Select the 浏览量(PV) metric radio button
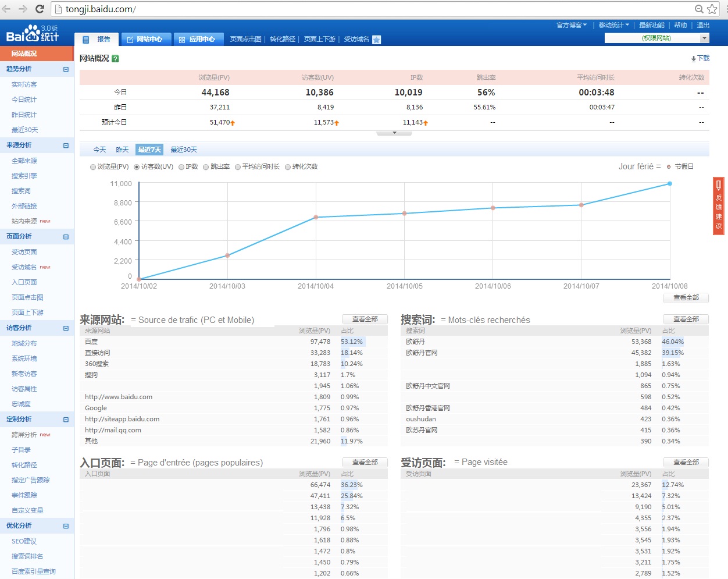728x579 pixels. pyautogui.click(x=92, y=166)
